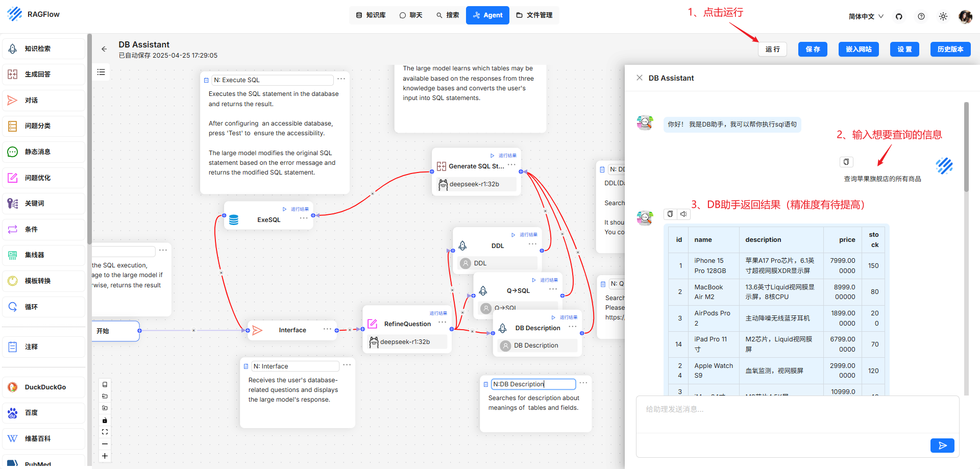
Task: Select the 模板转换 component
Action: point(43,281)
